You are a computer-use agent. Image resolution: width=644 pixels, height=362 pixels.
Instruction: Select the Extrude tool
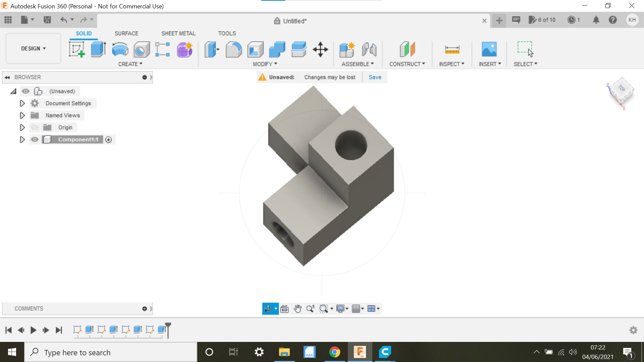click(98, 49)
